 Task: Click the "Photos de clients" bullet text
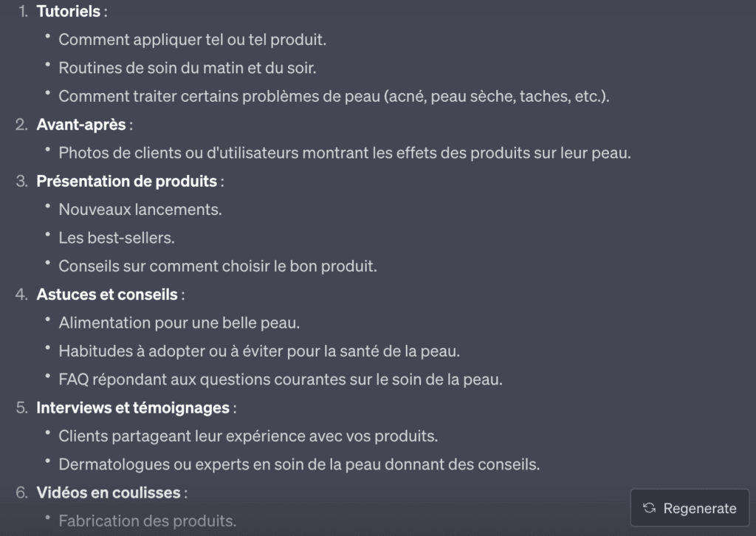pyautogui.click(x=345, y=154)
